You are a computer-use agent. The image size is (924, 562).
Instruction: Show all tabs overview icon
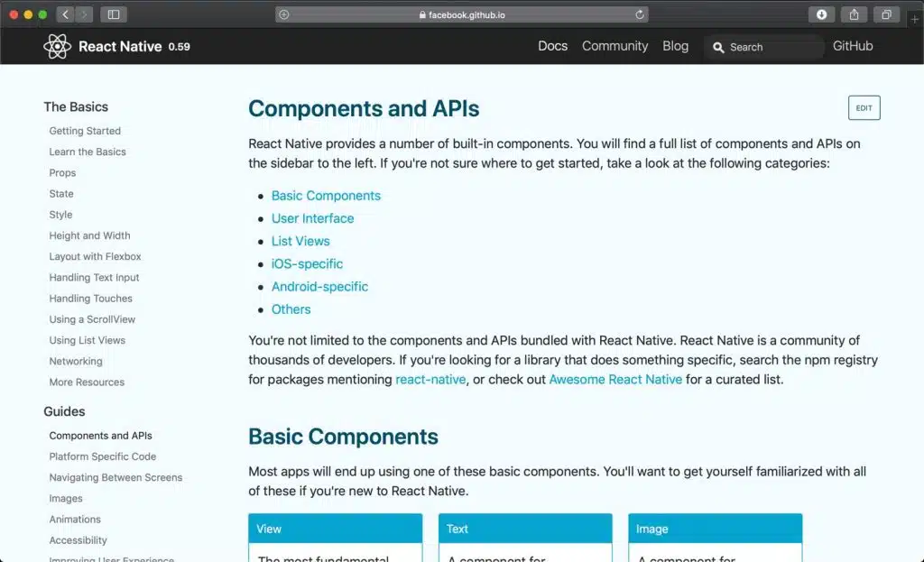[x=886, y=14]
